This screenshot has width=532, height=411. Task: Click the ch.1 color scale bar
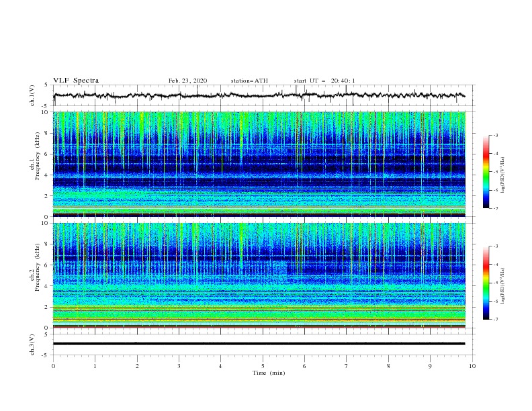click(486, 172)
